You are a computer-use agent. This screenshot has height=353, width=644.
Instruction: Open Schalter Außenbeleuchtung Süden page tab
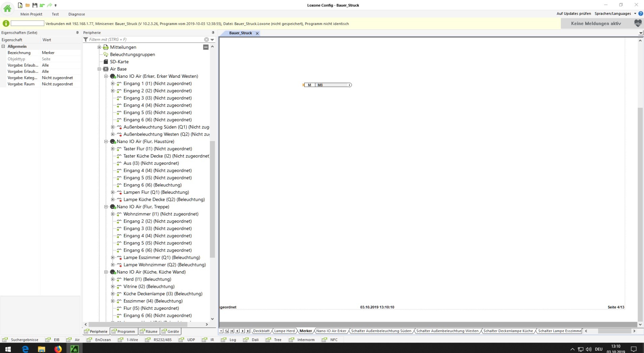click(x=381, y=331)
